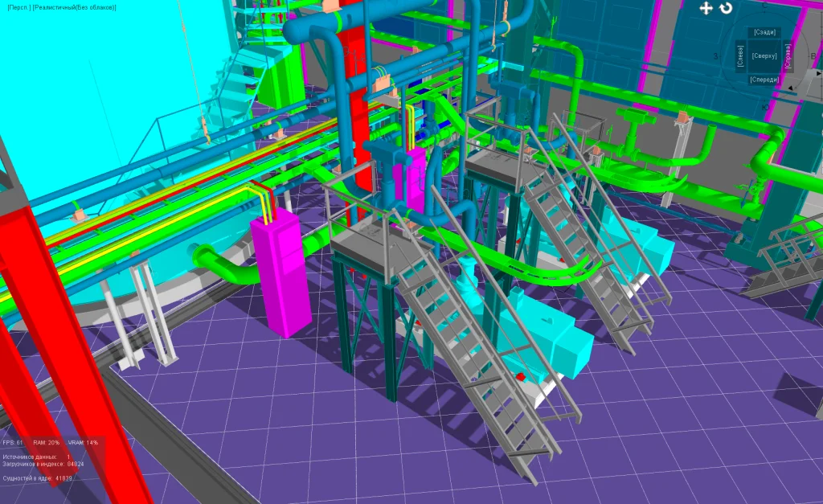Switch to the [Слева] left view
The height and width of the screenshot is (504, 823).
(740, 56)
